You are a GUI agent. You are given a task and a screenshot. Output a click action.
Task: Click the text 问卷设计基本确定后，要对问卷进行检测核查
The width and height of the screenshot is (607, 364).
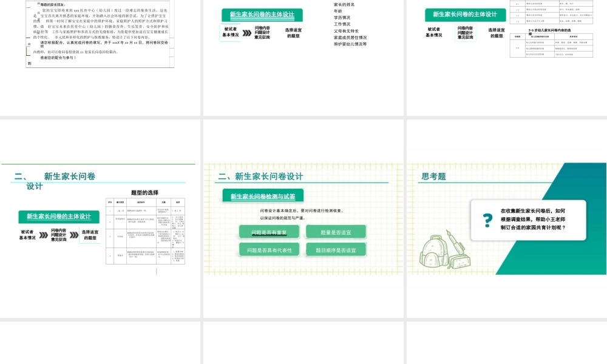301,211
